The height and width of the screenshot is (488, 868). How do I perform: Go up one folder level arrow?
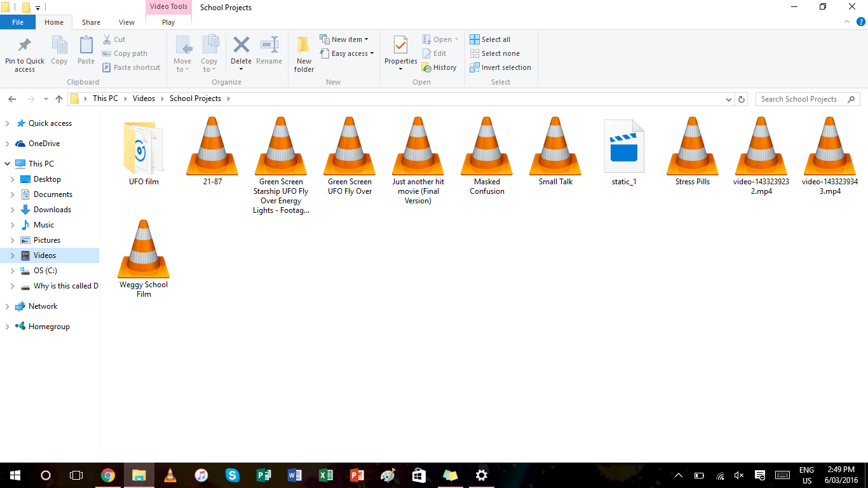tap(59, 99)
